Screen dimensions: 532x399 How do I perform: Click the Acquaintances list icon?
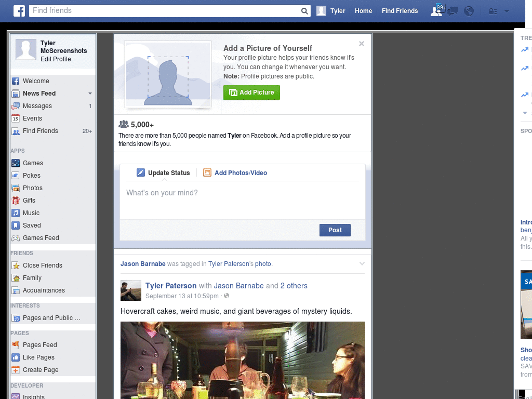[x=16, y=290]
